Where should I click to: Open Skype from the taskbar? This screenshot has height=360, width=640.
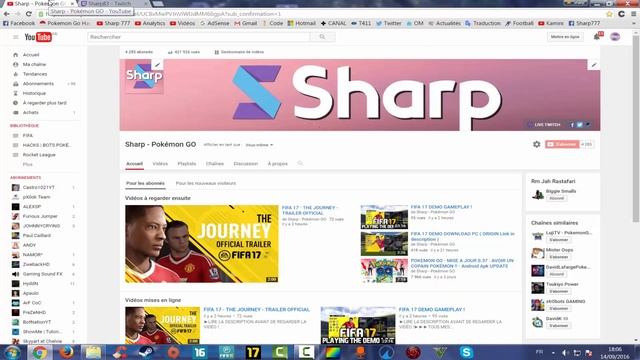466,352
